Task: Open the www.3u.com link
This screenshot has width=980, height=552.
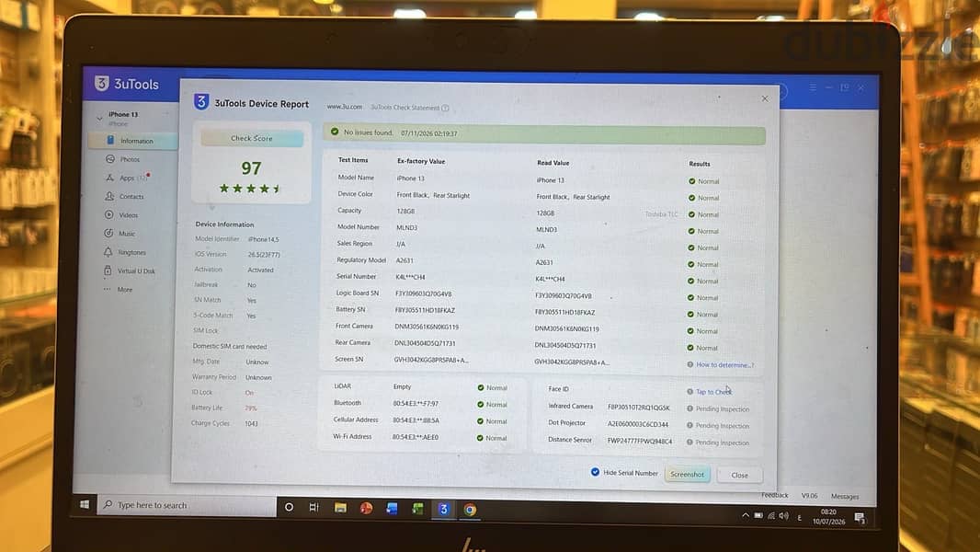Action: click(345, 107)
